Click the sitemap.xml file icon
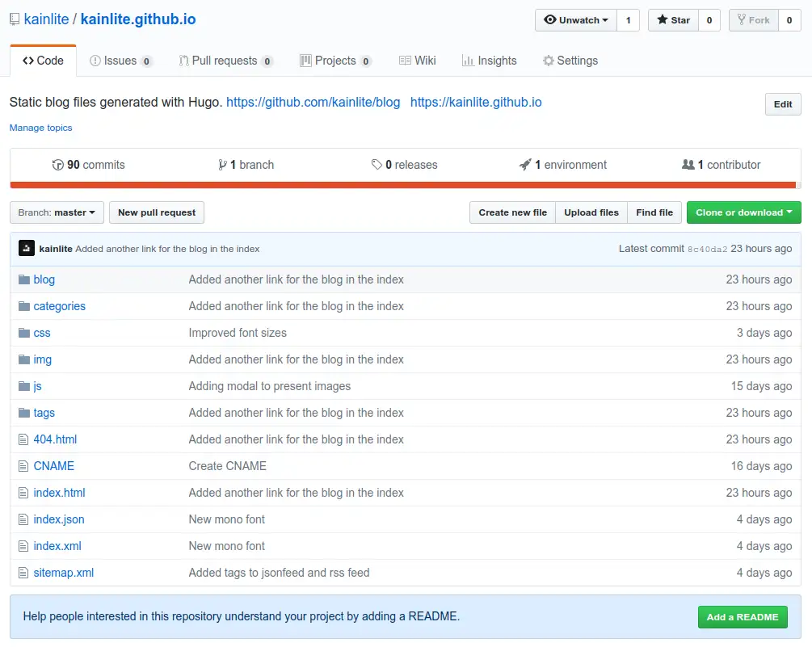This screenshot has width=812, height=647. 23,573
